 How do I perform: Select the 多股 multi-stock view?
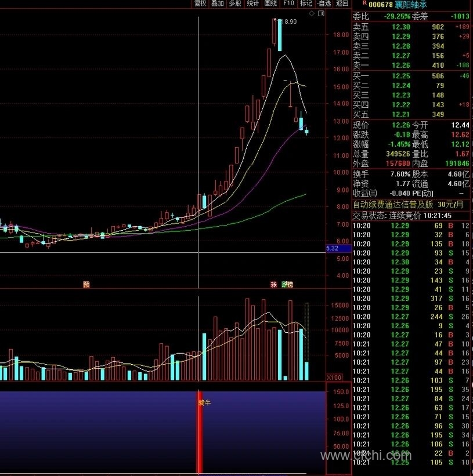pyautogui.click(x=235, y=3)
